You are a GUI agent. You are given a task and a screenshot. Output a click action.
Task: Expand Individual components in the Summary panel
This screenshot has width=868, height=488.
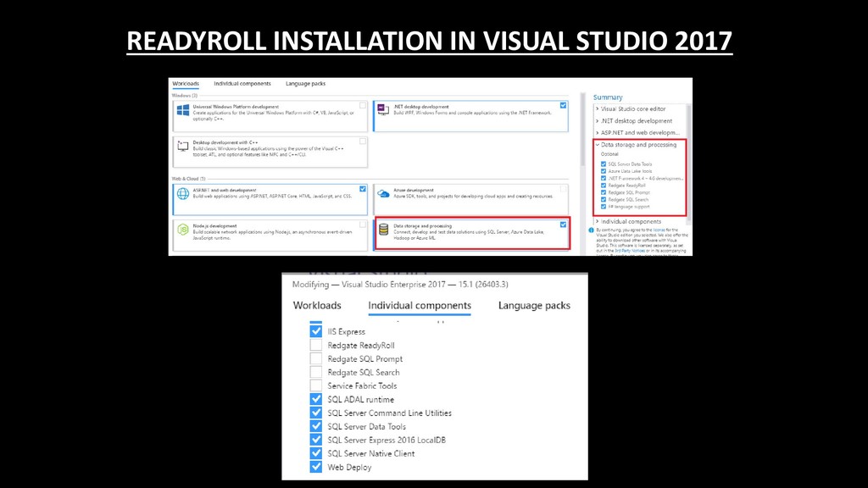[x=598, y=221]
